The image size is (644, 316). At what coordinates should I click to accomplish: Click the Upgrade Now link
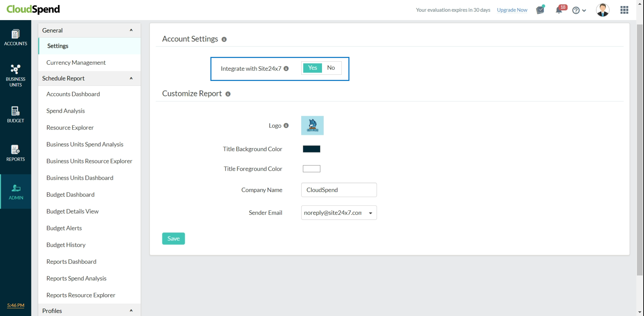512,10
